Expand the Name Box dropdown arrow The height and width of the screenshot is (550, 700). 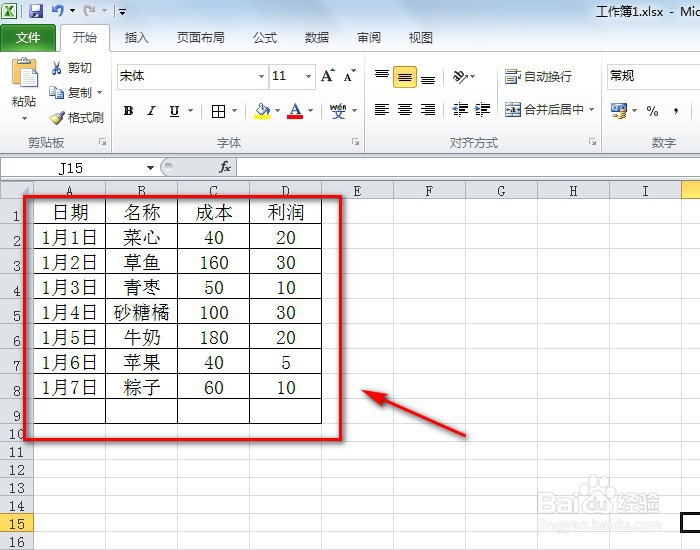[x=150, y=168]
